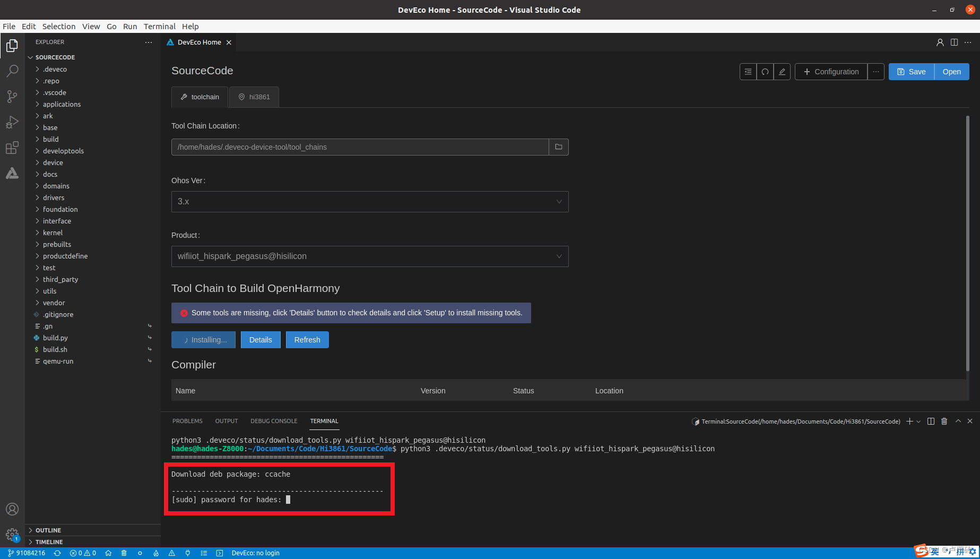Click the indent list icon in SourceCode toolbar
980x559 pixels.
pos(748,72)
